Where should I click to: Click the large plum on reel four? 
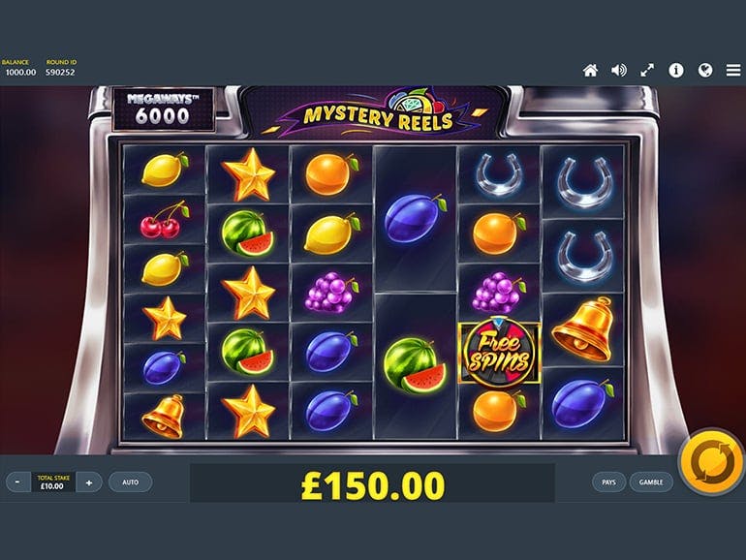point(415,219)
